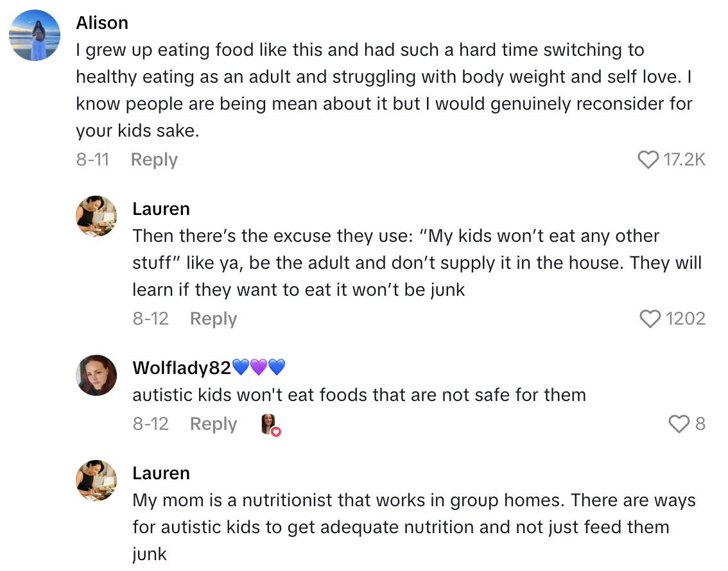Open Wolflady82's profile avatar
Screen dimensions: 728x571
pyautogui.click(x=96, y=375)
